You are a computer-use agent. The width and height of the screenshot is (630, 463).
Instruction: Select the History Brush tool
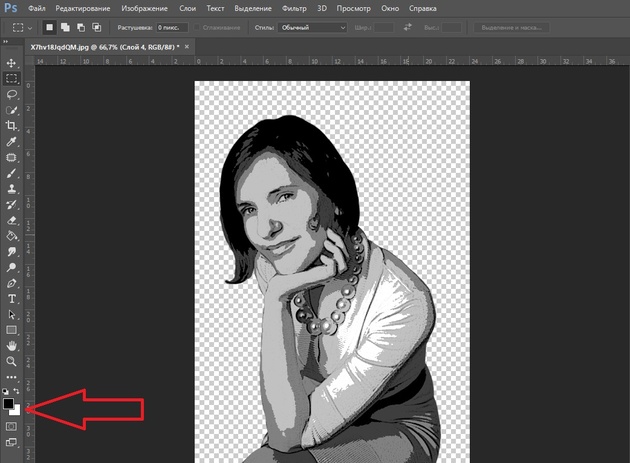(x=11, y=205)
